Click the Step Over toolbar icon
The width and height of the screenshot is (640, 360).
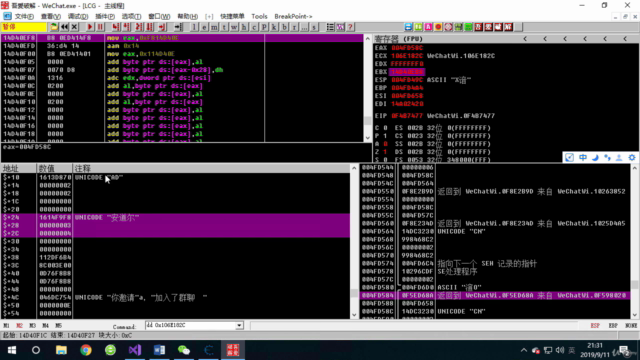[x=127, y=27]
